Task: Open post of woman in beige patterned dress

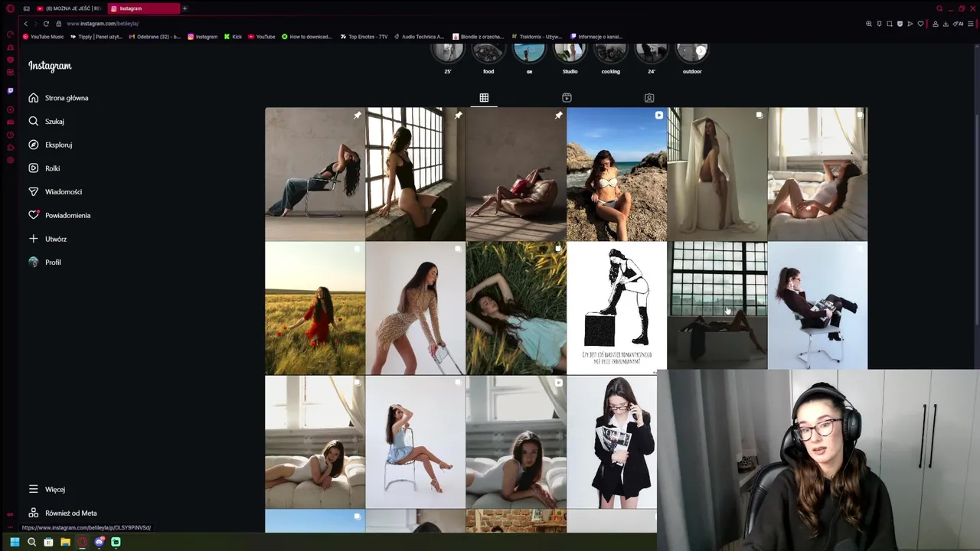Action: tap(415, 308)
